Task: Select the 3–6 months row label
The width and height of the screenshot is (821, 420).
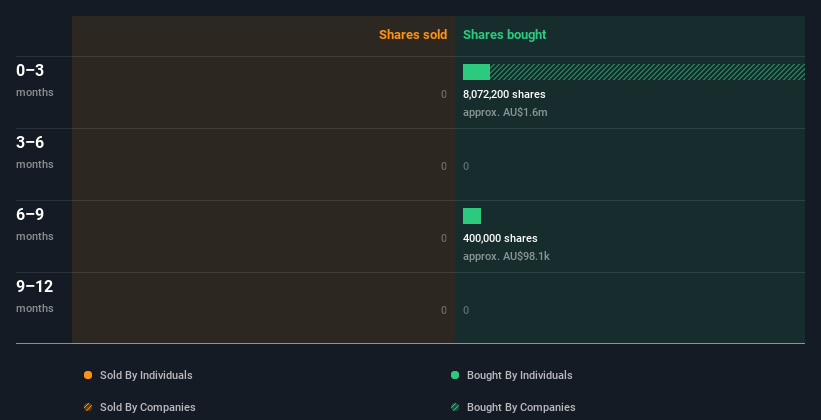Action: 35,152
